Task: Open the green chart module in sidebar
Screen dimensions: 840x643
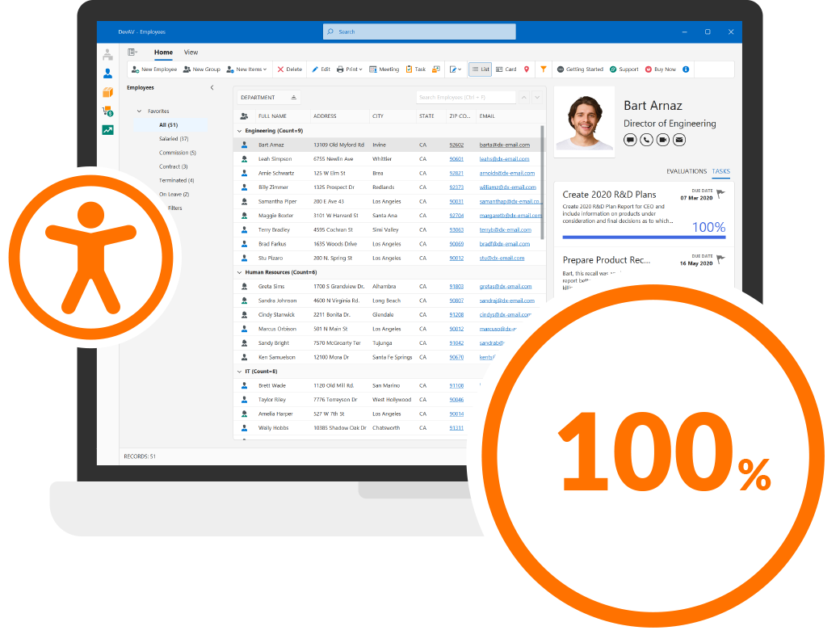Action: click(x=107, y=130)
